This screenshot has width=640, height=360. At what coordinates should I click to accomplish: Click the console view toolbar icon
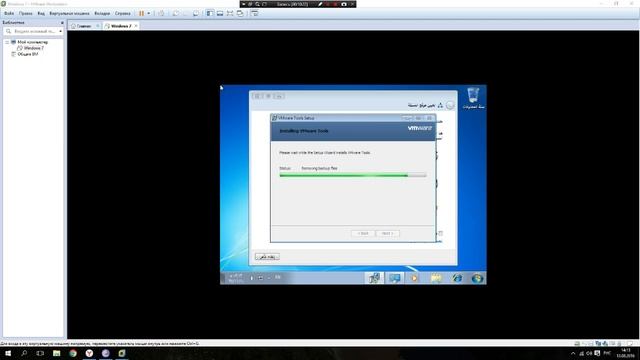pos(254,13)
